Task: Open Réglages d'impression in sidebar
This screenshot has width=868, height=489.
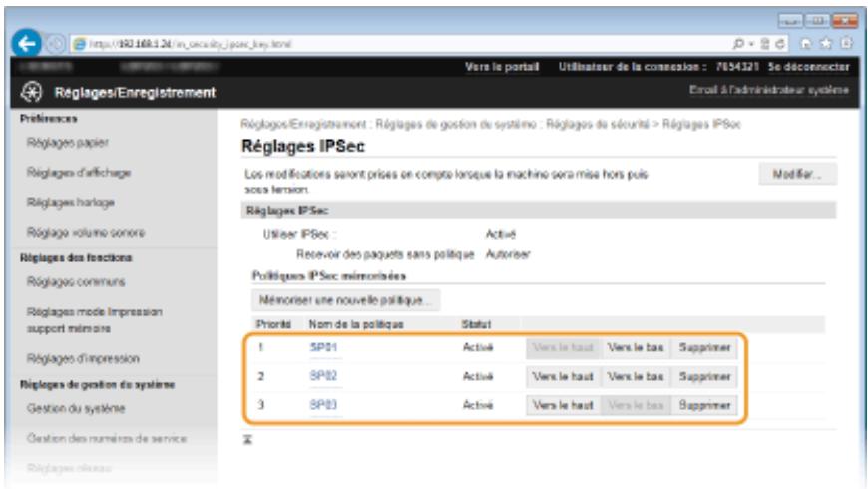Action: pos(83,359)
